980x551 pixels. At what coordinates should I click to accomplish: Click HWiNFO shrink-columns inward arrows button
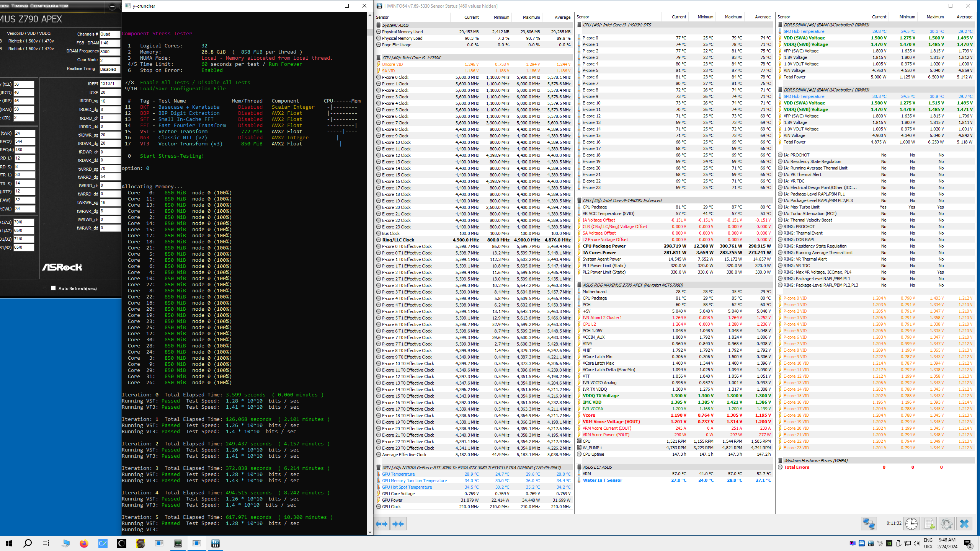pos(398,524)
